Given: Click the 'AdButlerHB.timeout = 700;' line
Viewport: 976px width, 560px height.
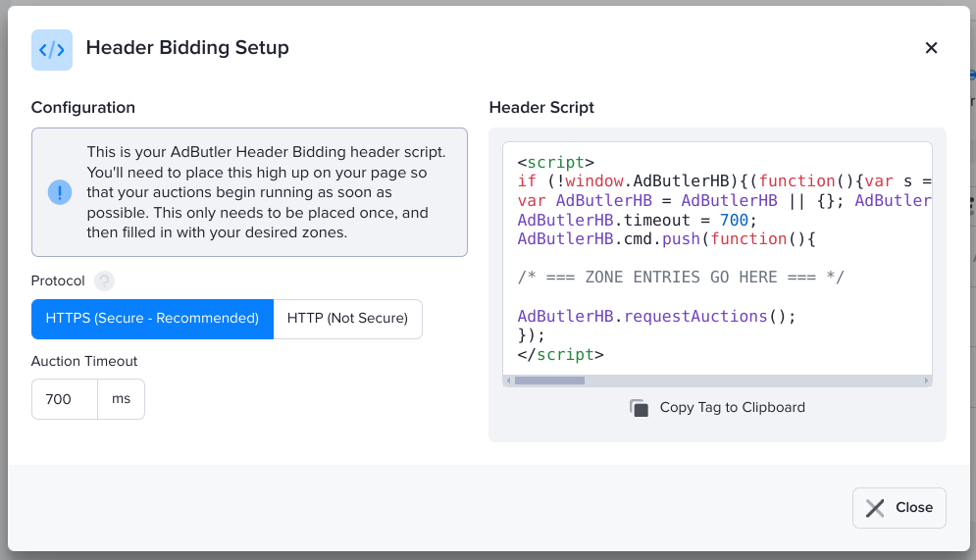Looking at the screenshot, I should point(638,221).
